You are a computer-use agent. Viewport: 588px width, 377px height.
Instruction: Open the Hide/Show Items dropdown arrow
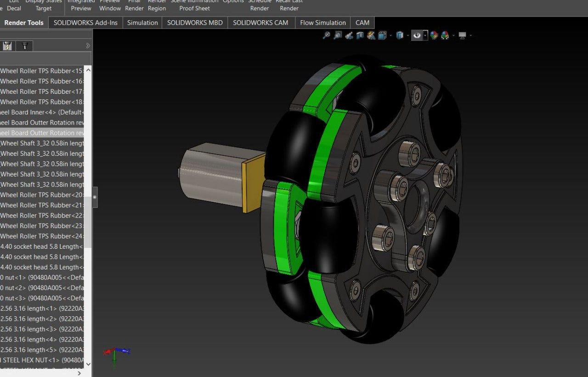(425, 35)
